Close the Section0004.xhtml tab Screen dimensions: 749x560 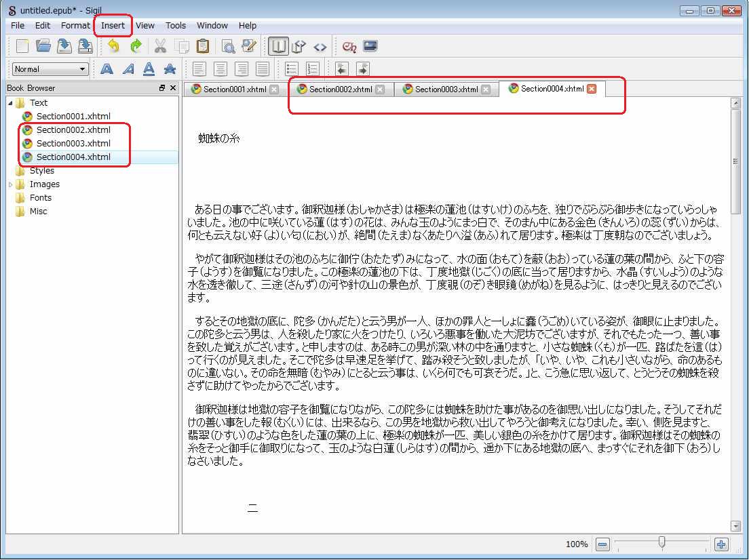pyautogui.click(x=591, y=89)
